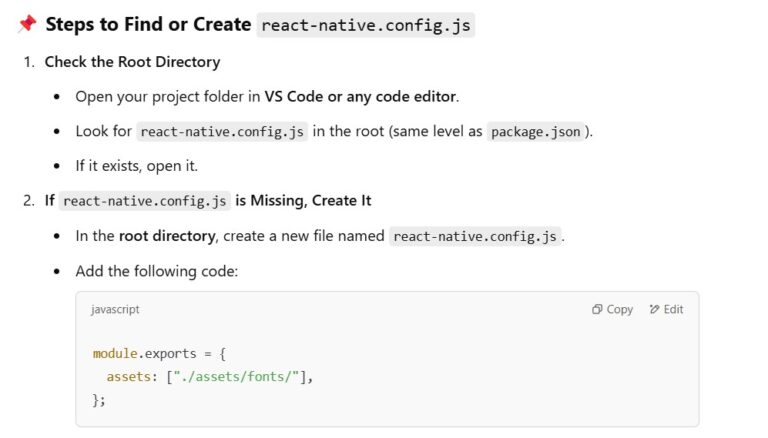Click the javascript language label
768x438 pixels.
(x=115, y=310)
